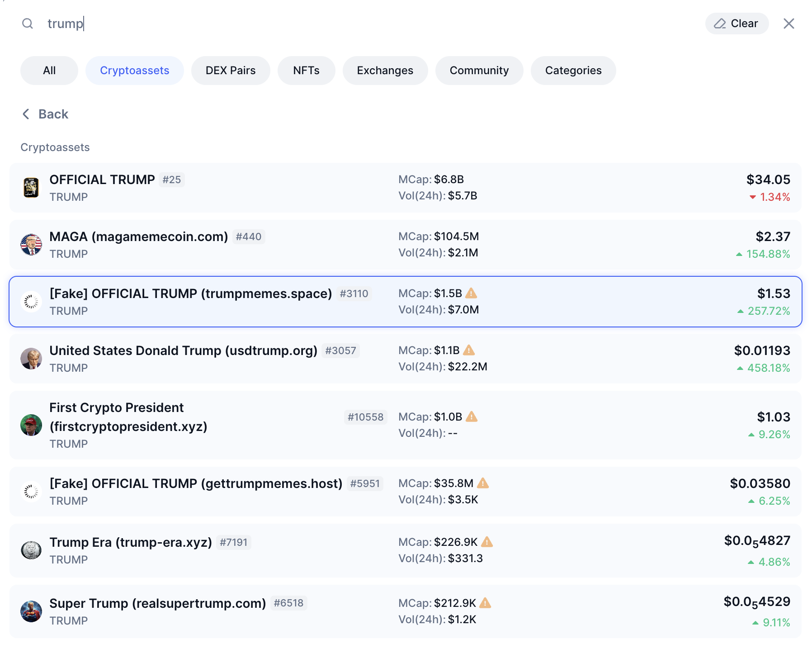The height and width of the screenshot is (658, 812).
Task: Click the #7191 rank badge
Action: (234, 542)
